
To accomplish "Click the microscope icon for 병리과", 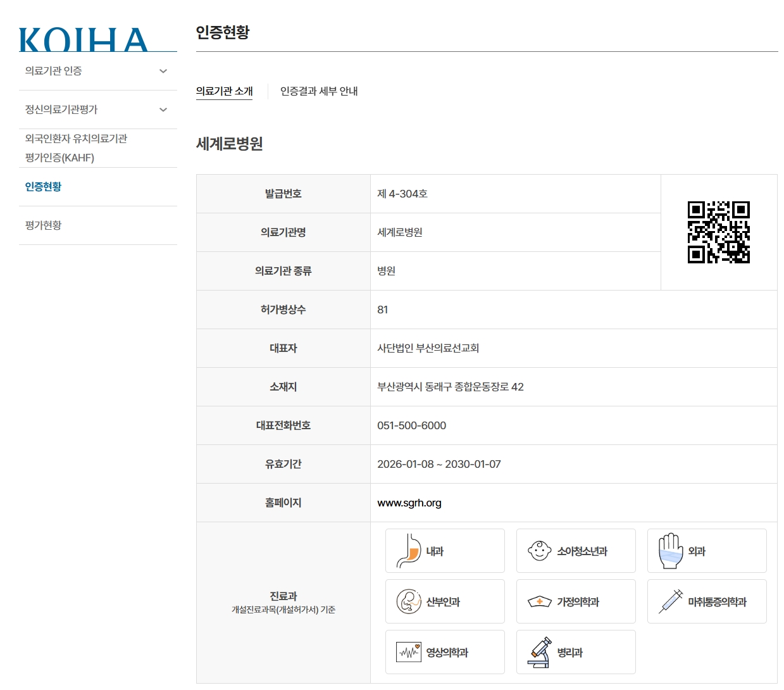I will [539, 652].
